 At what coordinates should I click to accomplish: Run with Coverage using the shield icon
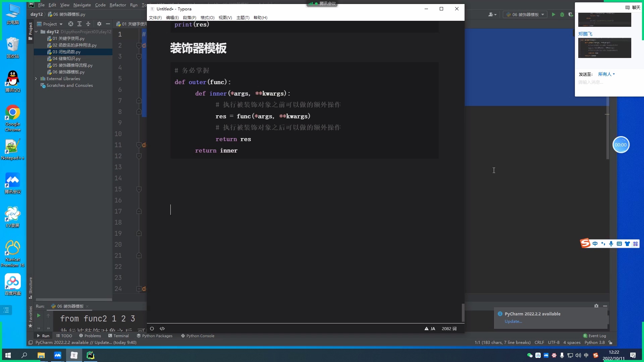pyautogui.click(x=571, y=14)
